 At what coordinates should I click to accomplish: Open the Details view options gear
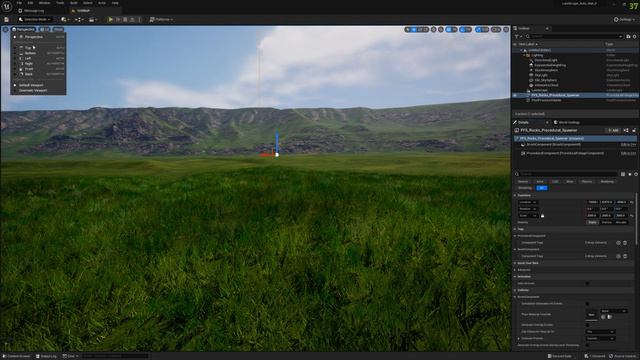click(x=636, y=174)
